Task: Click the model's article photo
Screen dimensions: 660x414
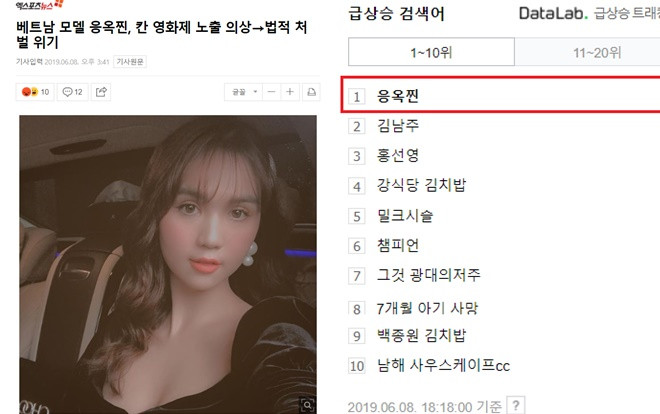Action: pos(168,264)
